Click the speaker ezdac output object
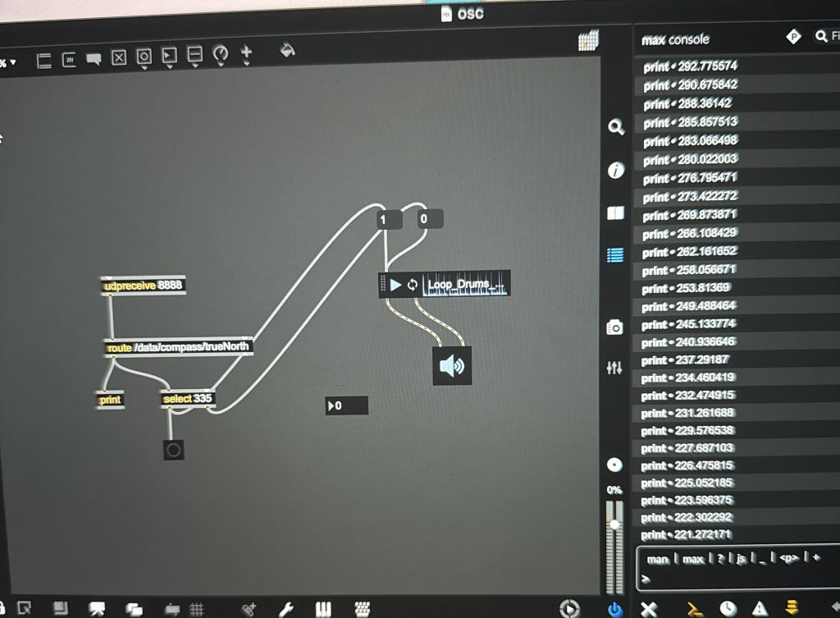Image resolution: width=840 pixels, height=618 pixels. 452,366
